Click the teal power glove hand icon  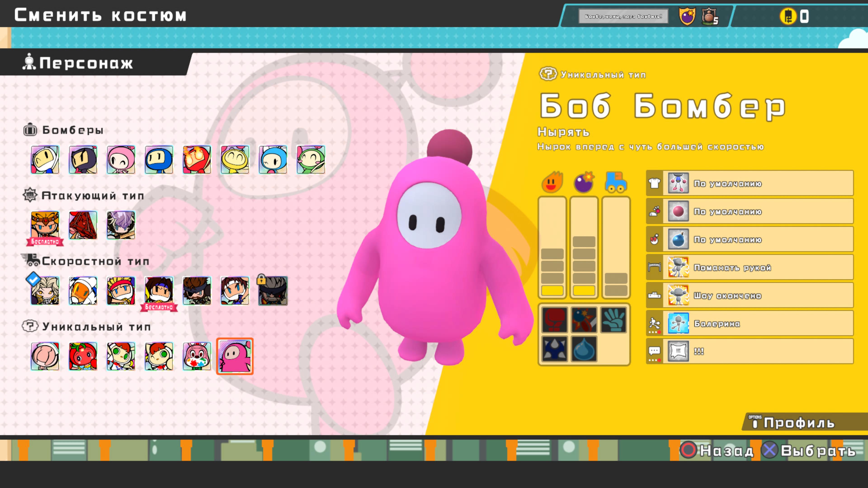614,320
